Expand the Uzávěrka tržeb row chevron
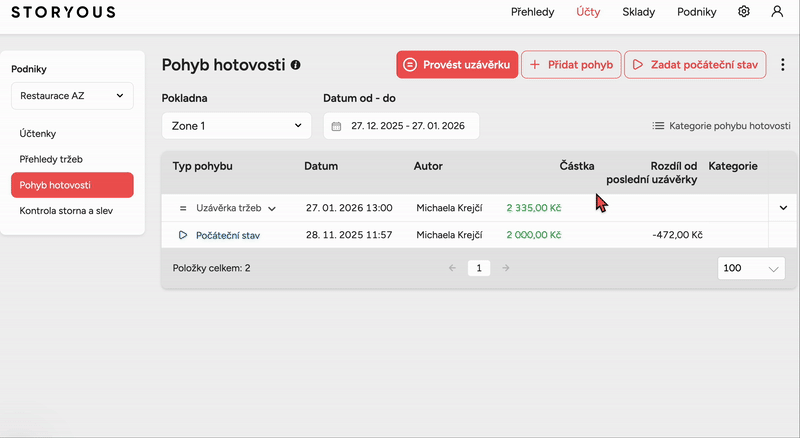This screenshot has width=800, height=438. tap(272, 208)
